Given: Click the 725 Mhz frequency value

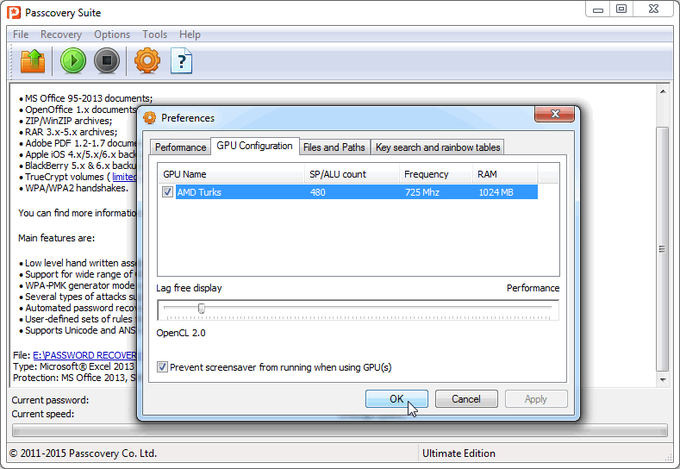Looking at the screenshot, I should point(422,192).
